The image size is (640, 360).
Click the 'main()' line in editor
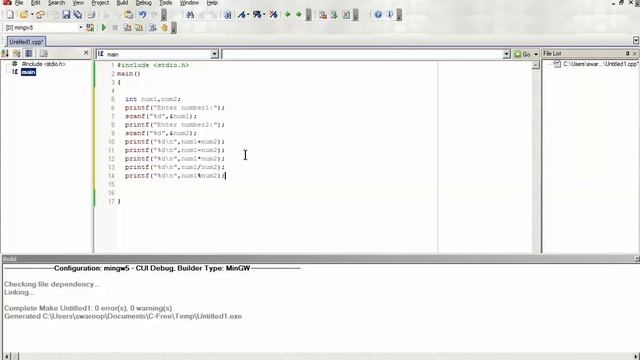point(129,74)
